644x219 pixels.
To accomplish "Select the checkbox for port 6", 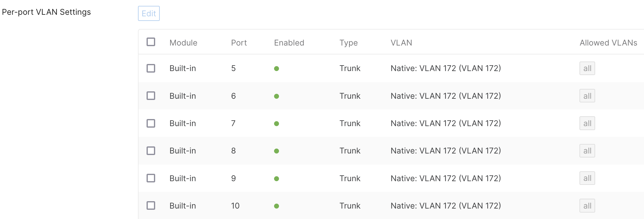I will click(151, 96).
